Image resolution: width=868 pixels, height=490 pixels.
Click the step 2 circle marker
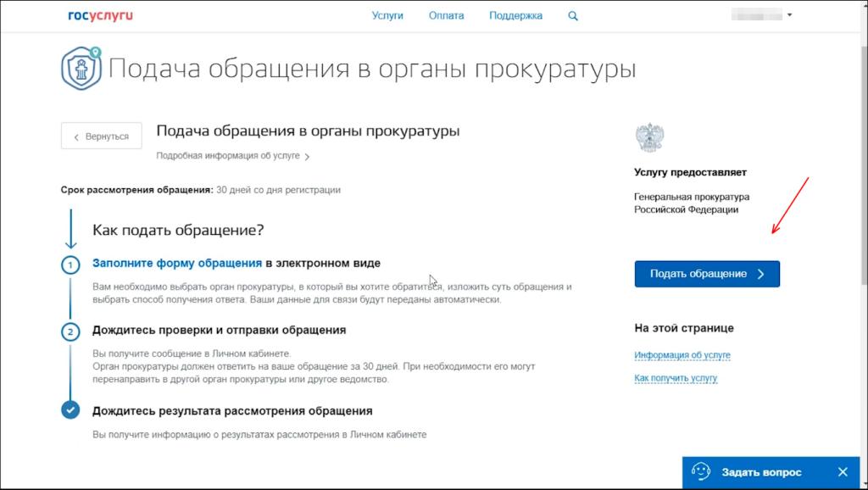70,331
